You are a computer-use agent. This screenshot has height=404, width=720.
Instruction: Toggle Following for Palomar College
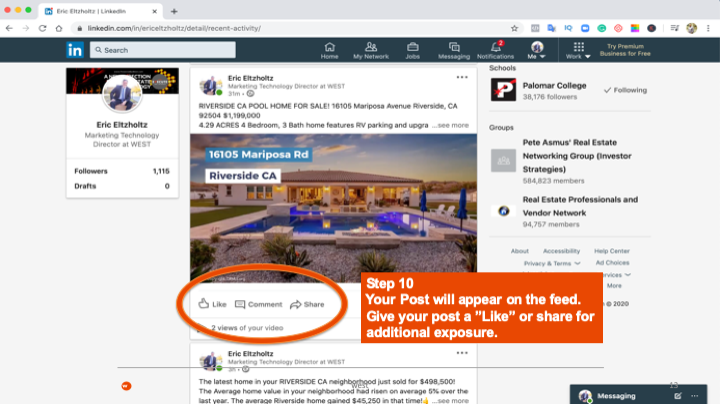[625, 90]
